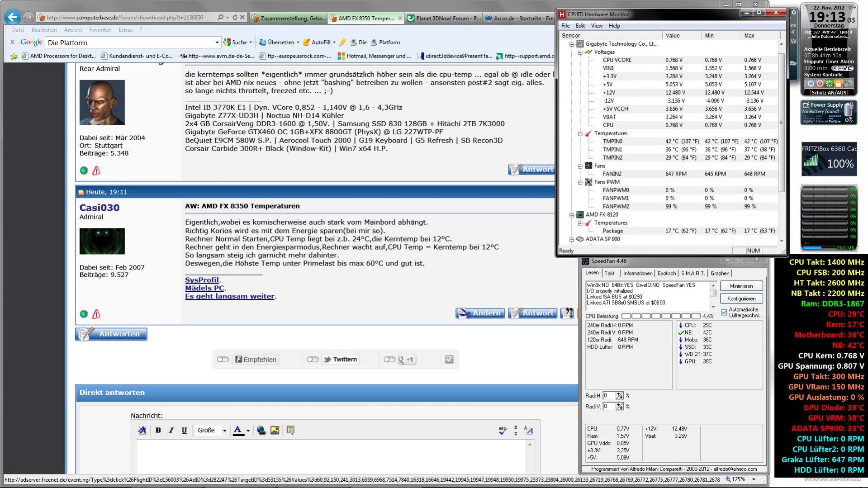Click the Konfigurieren button in SpeedFan
This screenshot has width=868, height=488.
[x=741, y=298]
